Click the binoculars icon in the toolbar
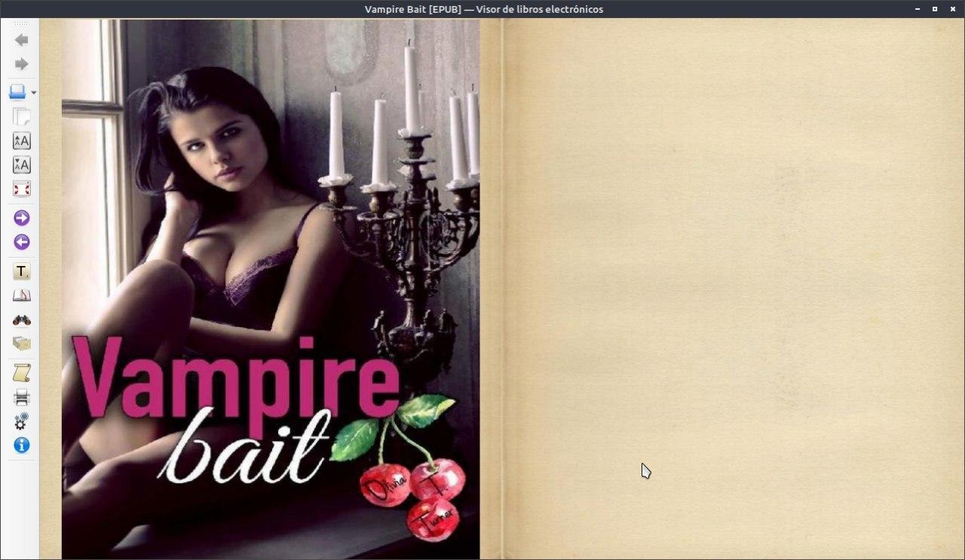The height and width of the screenshot is (560, 965). pos(21,320)
